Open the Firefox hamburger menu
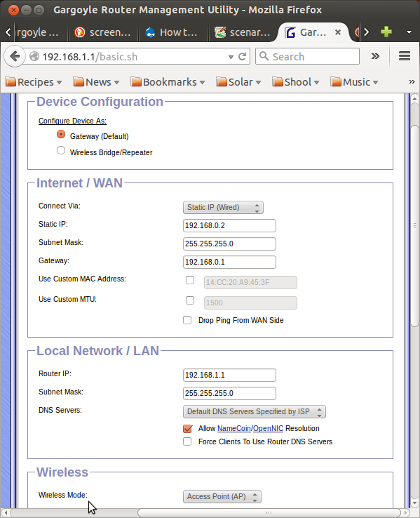Viewport: 420px width, 518px height. [405, 56]
